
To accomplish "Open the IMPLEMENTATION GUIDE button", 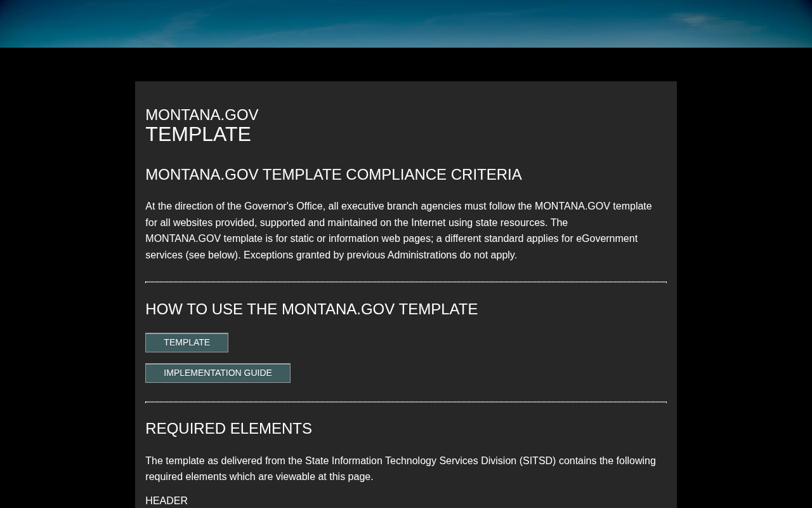I will (218, 373).
